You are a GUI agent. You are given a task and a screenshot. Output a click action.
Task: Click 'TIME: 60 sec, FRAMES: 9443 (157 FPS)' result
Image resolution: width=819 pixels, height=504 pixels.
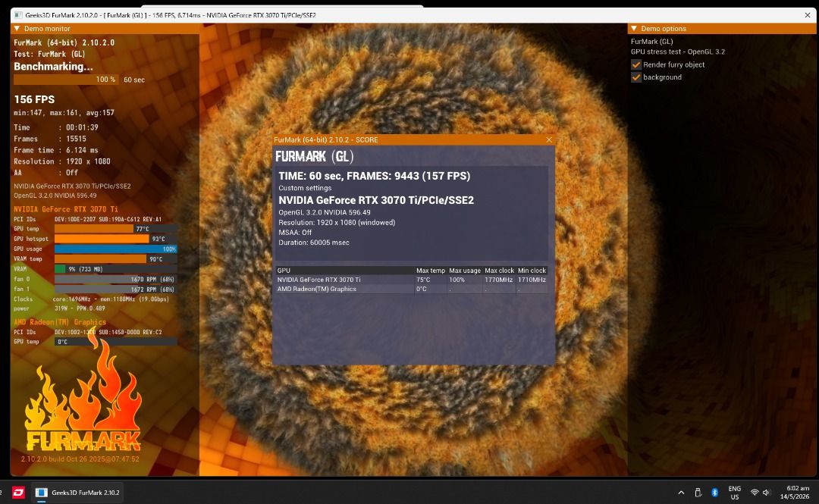pos(374,176)
